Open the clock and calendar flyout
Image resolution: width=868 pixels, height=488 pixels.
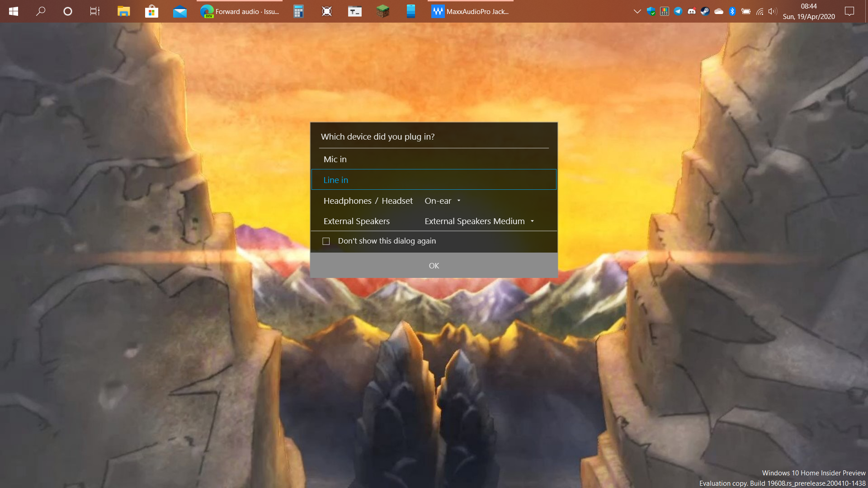point(809,11)
